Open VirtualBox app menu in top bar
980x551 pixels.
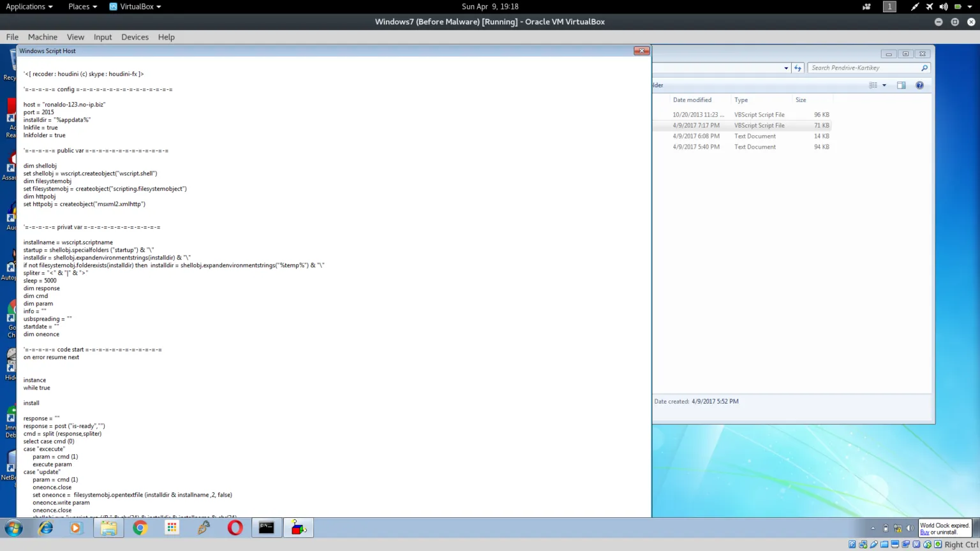[x=135, y=6]
